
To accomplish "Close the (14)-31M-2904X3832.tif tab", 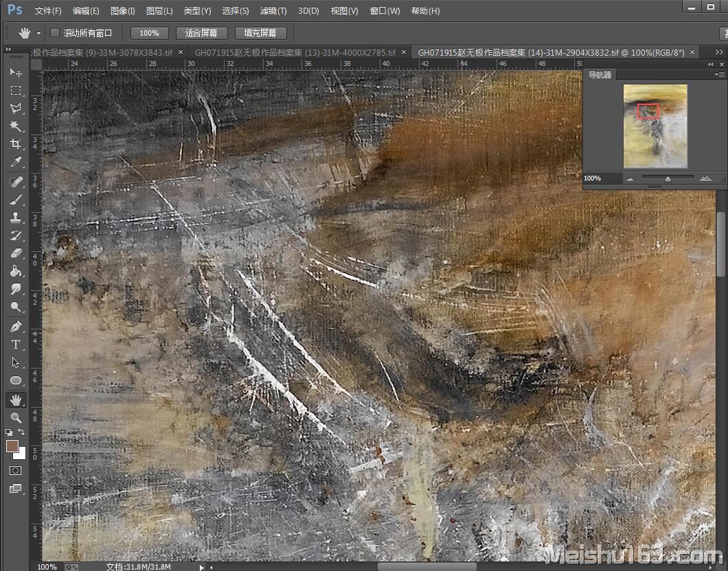I will pos(692,52).
